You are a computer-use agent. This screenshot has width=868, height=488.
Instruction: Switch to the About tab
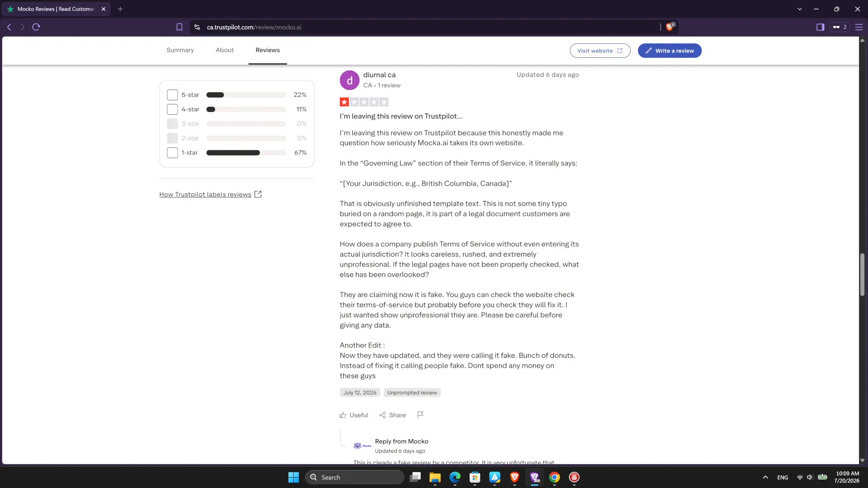tap(225, 50)
